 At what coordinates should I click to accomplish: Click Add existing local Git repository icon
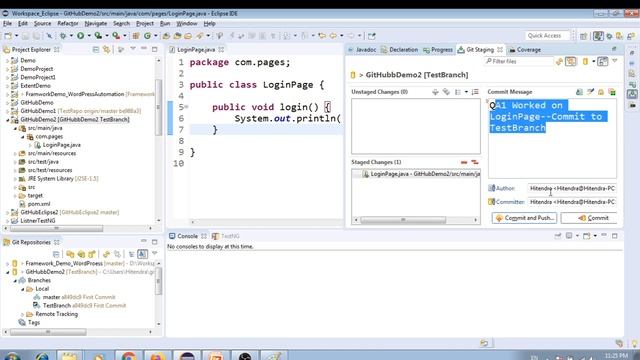(70, 254)
